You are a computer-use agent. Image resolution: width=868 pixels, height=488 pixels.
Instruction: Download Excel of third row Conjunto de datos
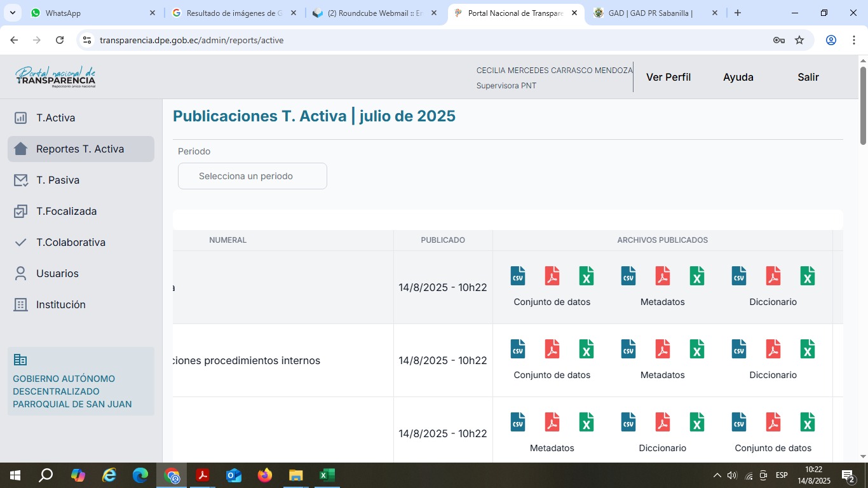click(x=807, y=423)
